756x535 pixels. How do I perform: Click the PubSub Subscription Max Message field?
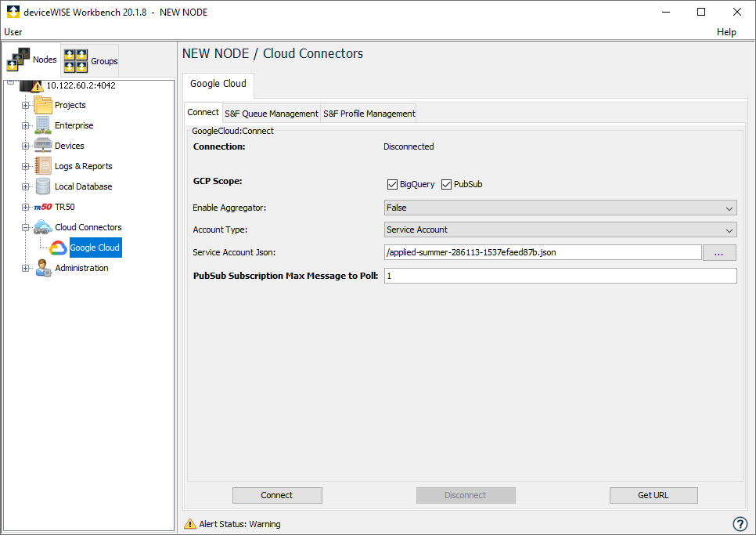click(560, 276)
